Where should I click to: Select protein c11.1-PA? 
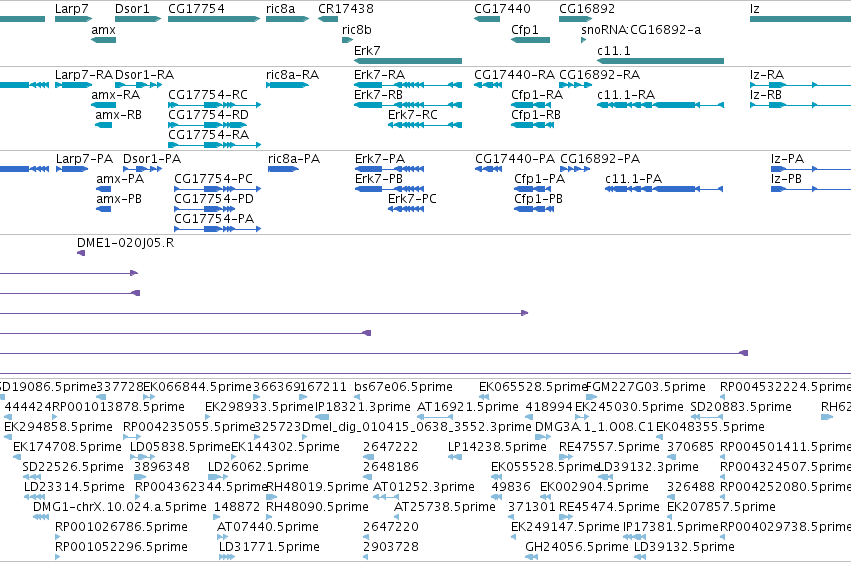coord(664,189)
